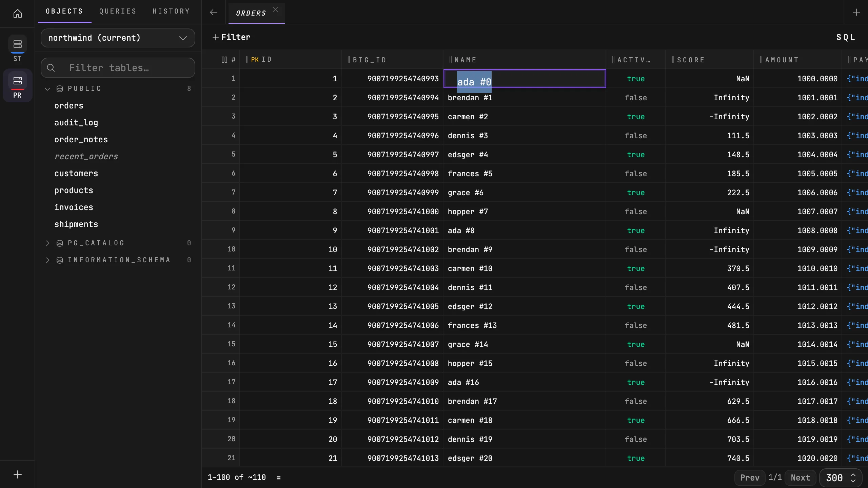Add a new connection with plus icon

click(18, 474)
